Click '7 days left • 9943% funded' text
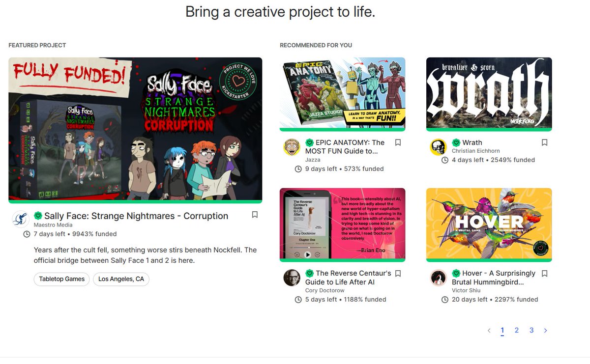The width and height of the screenshot is (590, 364). 75,234
